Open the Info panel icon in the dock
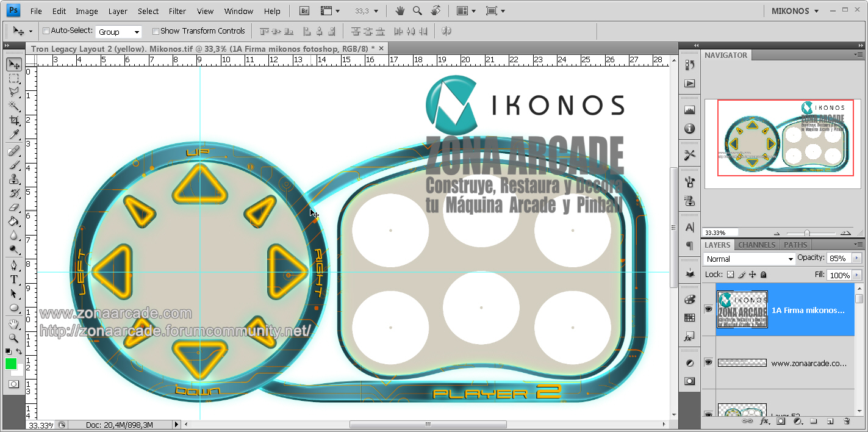Image resolution: width=868 pixels, height=432 pixels. [690, 129]
